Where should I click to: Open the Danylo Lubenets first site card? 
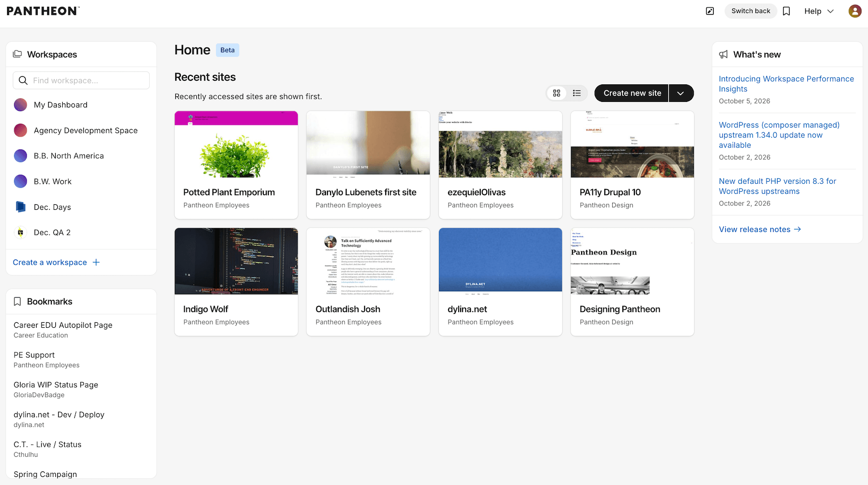[368, 165]
